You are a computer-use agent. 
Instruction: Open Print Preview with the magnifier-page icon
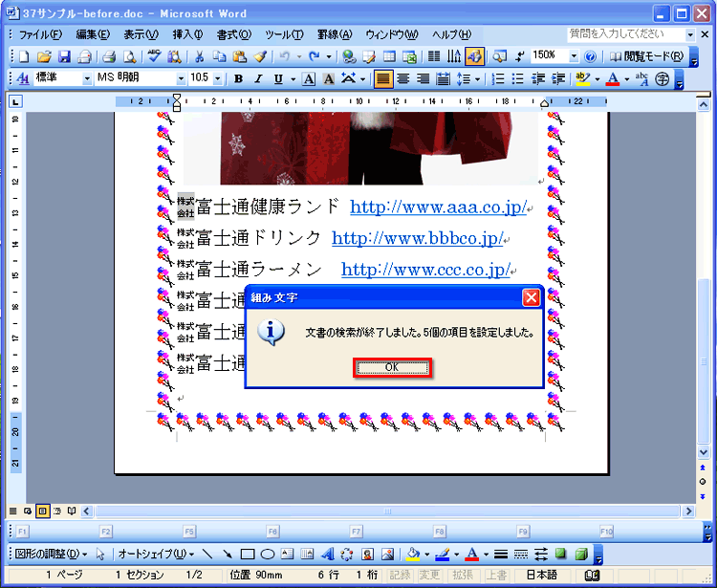[129, 56]
